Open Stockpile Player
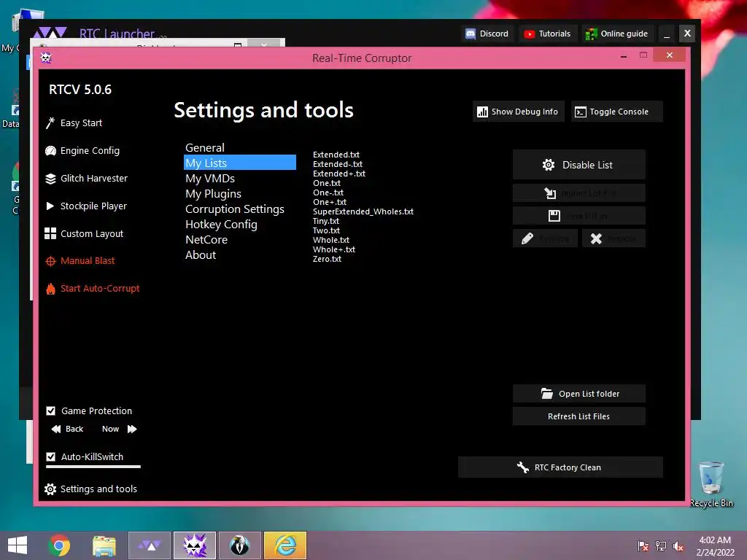 [86, 206]
